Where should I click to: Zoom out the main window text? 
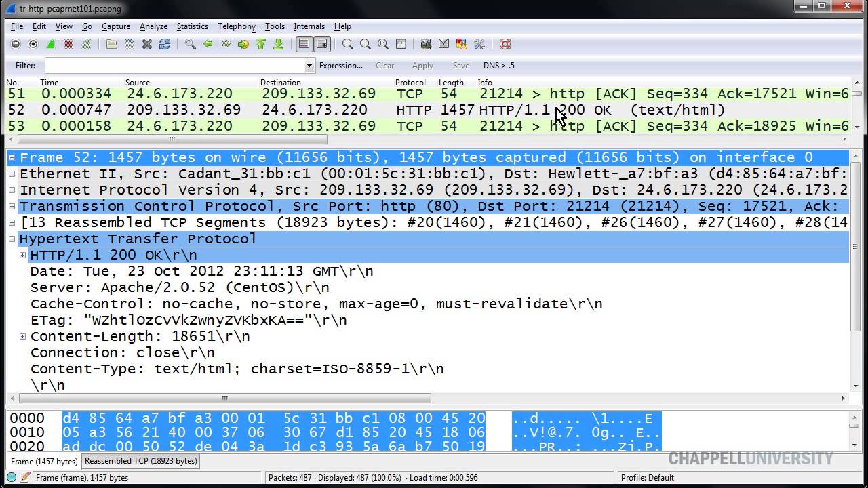coord(366,44)
